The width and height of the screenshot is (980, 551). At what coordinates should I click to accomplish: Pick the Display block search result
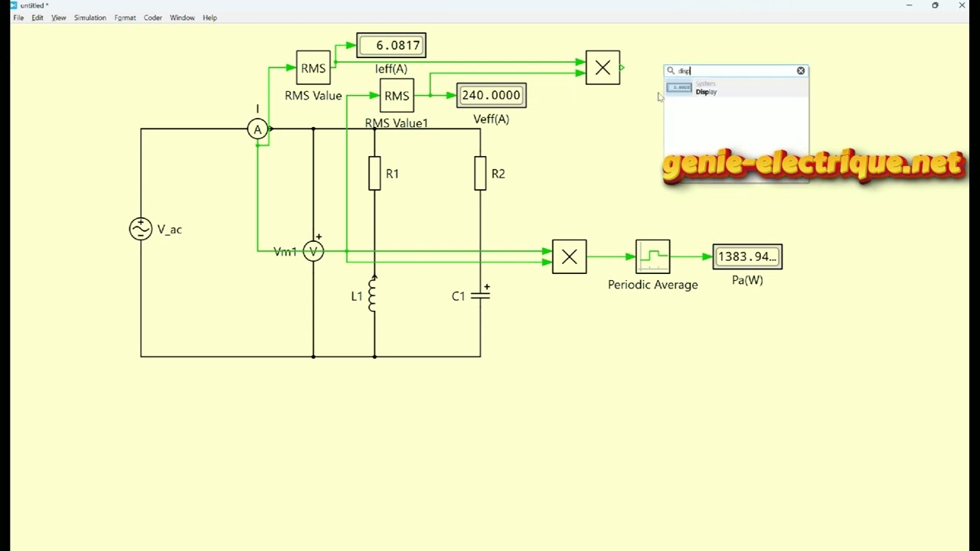pyautogui.click(x=736, y=88)
